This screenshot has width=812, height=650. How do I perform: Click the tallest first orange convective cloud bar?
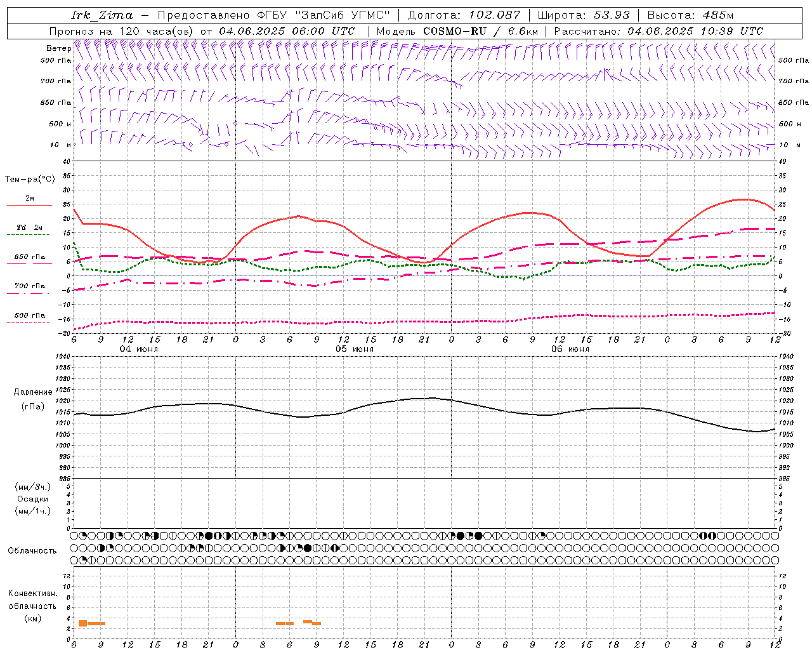tap(82, 623)
